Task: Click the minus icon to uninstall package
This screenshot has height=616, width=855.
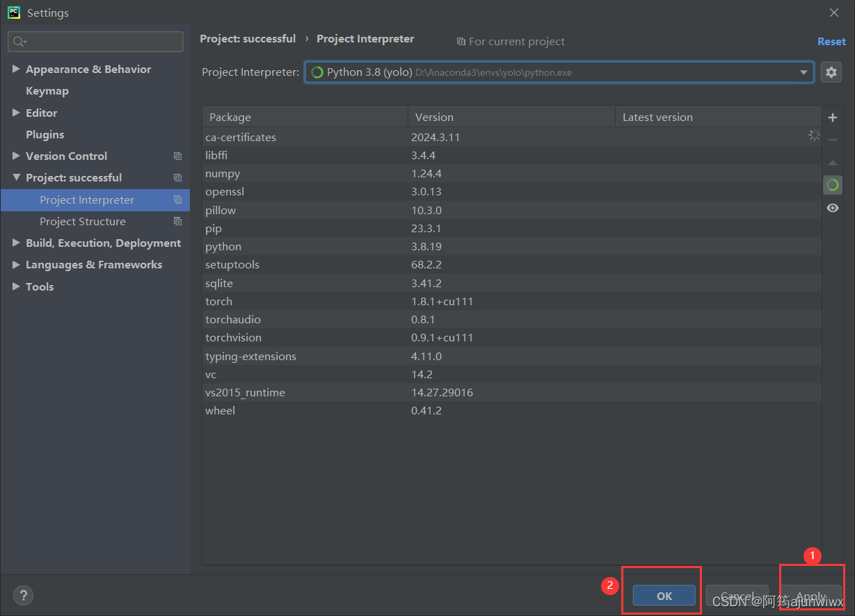Action: [x=833, y=140]
